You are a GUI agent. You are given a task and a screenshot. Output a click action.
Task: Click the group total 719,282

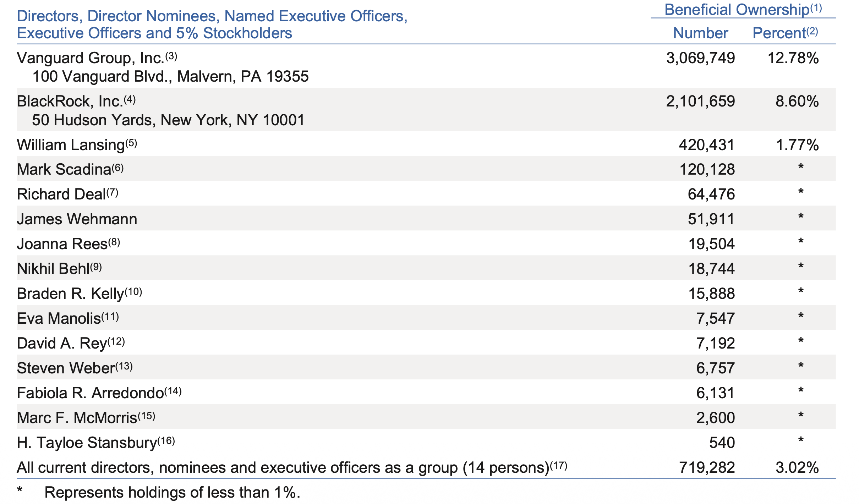pyautogui.click(x=707, y=467)
